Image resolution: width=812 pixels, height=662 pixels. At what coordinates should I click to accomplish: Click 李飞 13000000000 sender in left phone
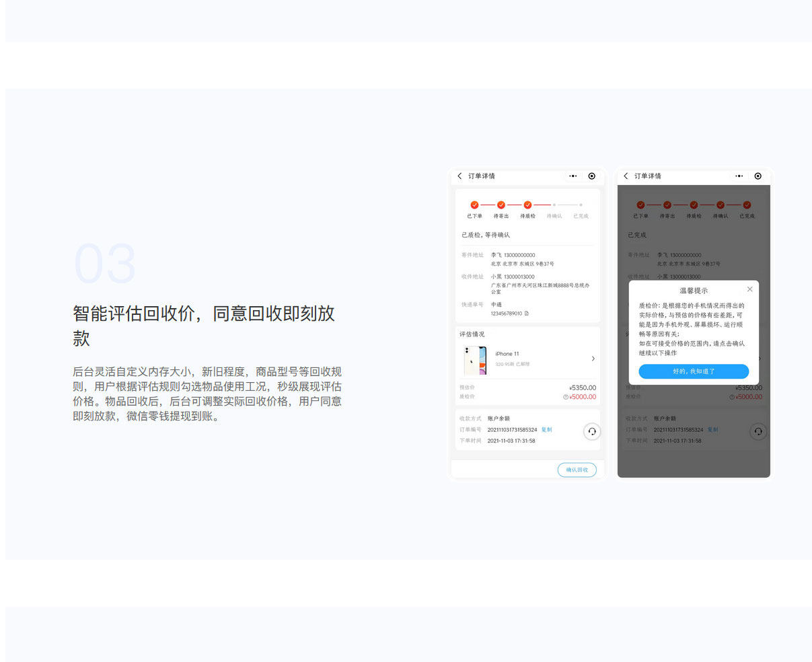[513, 255]
